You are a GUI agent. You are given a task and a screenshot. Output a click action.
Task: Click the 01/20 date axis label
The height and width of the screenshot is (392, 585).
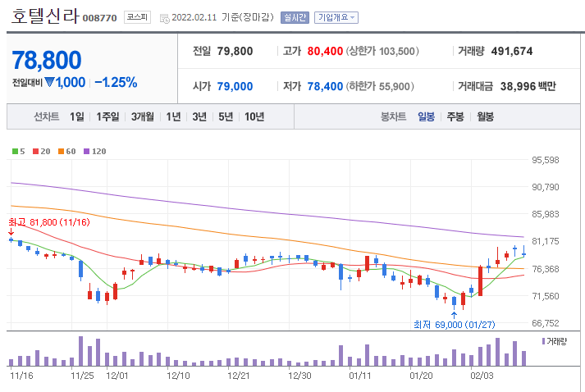click(421, 376)
